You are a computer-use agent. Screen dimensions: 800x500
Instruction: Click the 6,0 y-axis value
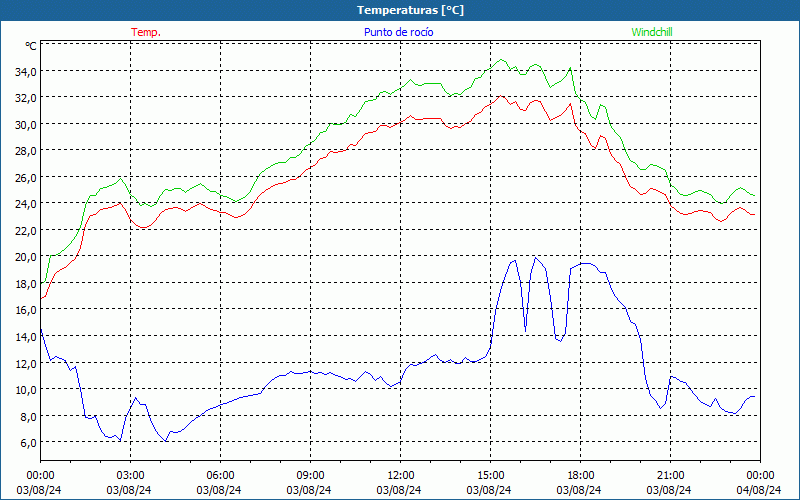(26, 443)
